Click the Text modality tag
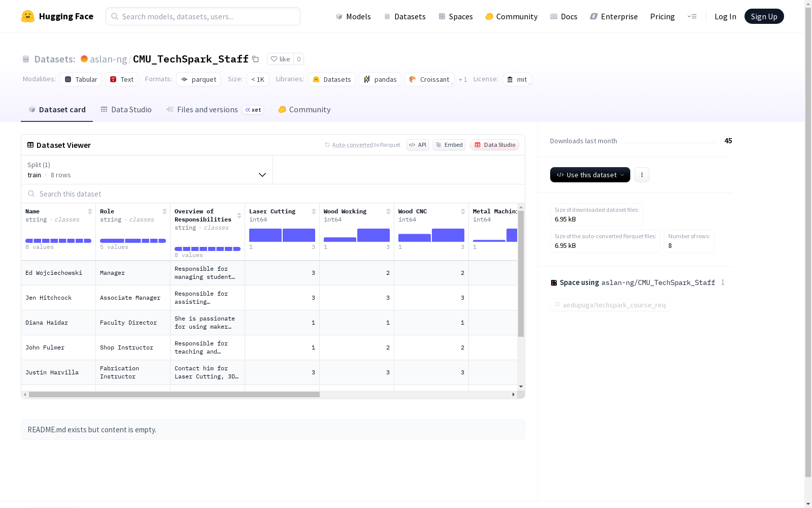812x508 pixels. [x=122, y=79]
